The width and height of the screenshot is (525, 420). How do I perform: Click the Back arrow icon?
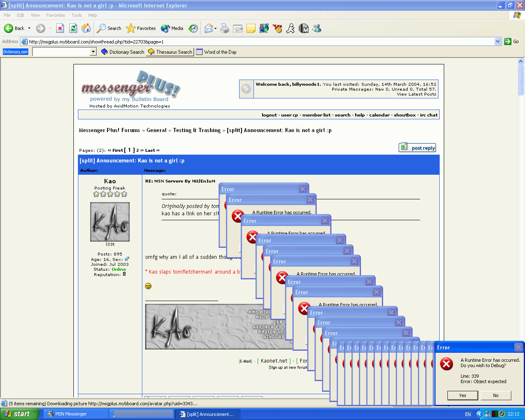coord(8,28)
